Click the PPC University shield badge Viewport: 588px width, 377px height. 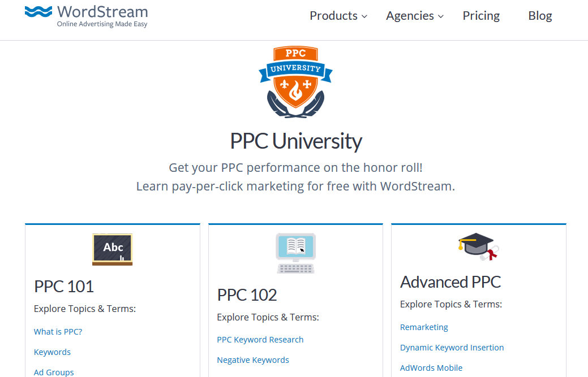tap(295, 82)
